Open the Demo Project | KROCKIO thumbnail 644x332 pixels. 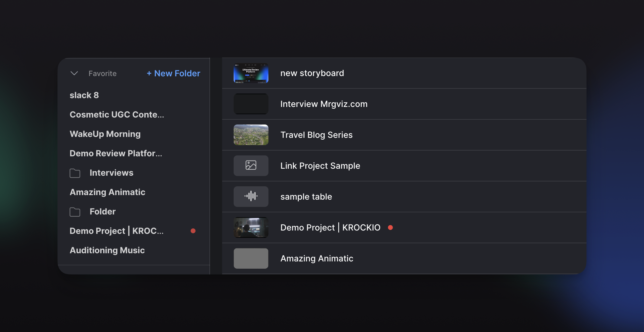pyautogui.click(x=251, y=227)
